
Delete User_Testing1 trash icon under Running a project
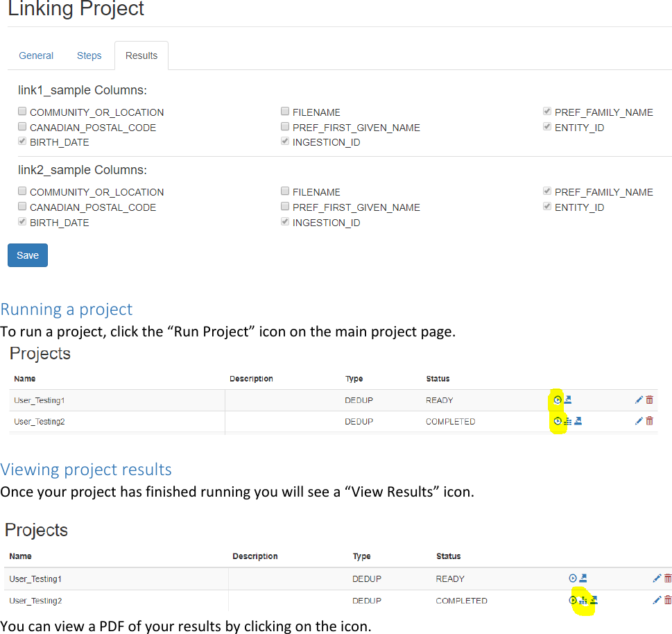click(649, 400)
